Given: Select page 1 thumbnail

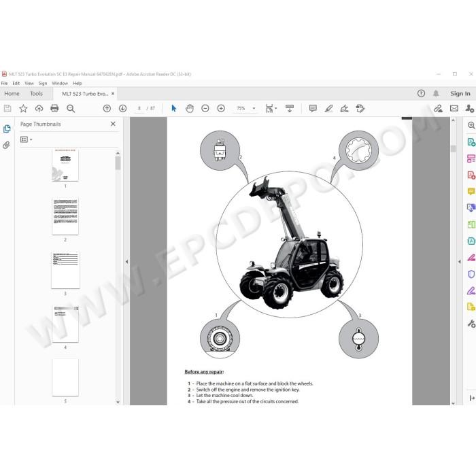Looking at the screenshot, I should pyautogui.click(x=65, y=165).
